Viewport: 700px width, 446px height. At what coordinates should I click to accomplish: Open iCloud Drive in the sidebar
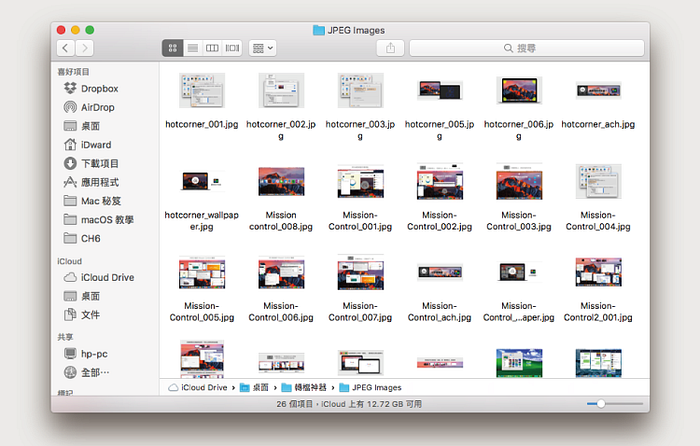(99, 277)
